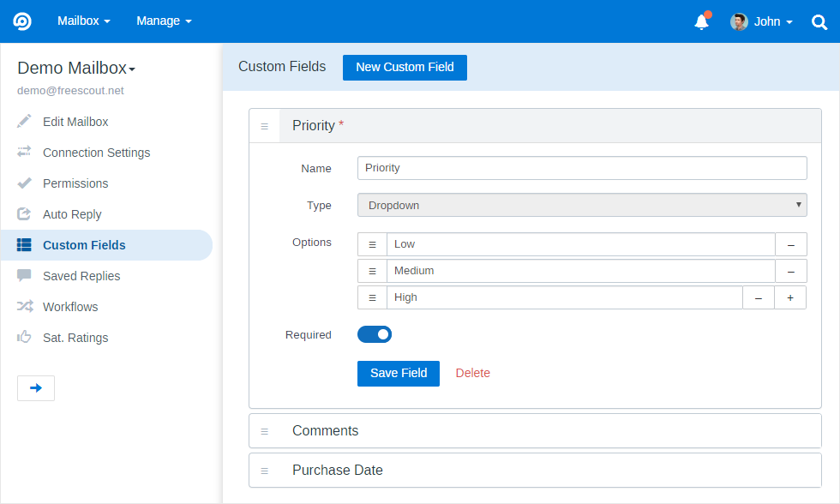Screen dimensions: 840x504
Task: Select the Workflows shuffle icon
Action: tap(24, 306)
